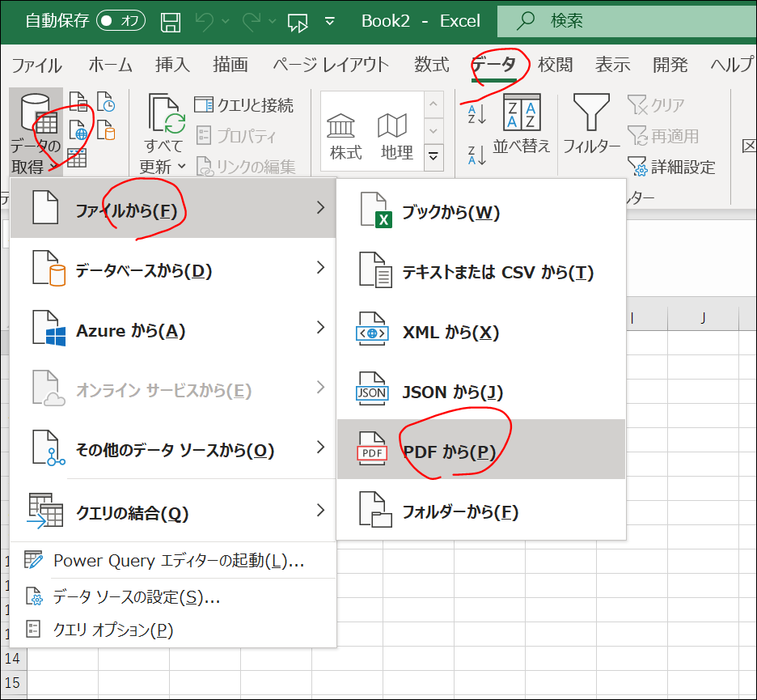Expand the すべて更新 dropdown arrow
Screen dimensions: 757x700
pos(182,167)
